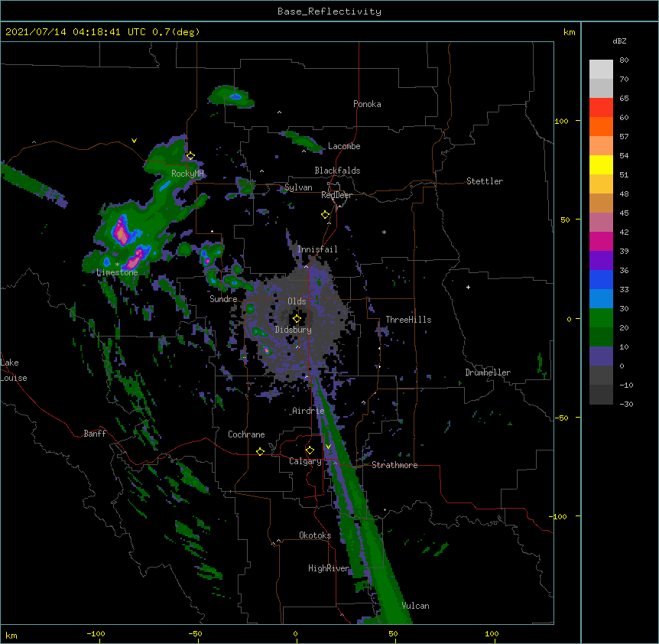Click the dBZ legend heading

click(x=619, y=41)
